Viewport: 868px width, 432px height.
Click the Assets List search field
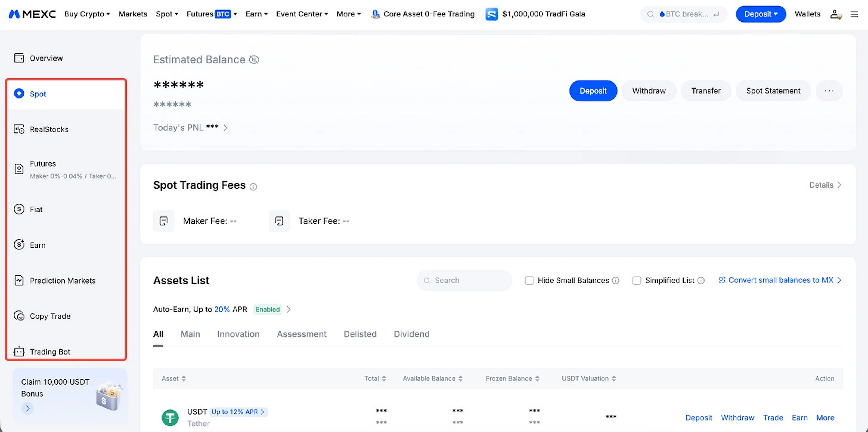(464, 280)
